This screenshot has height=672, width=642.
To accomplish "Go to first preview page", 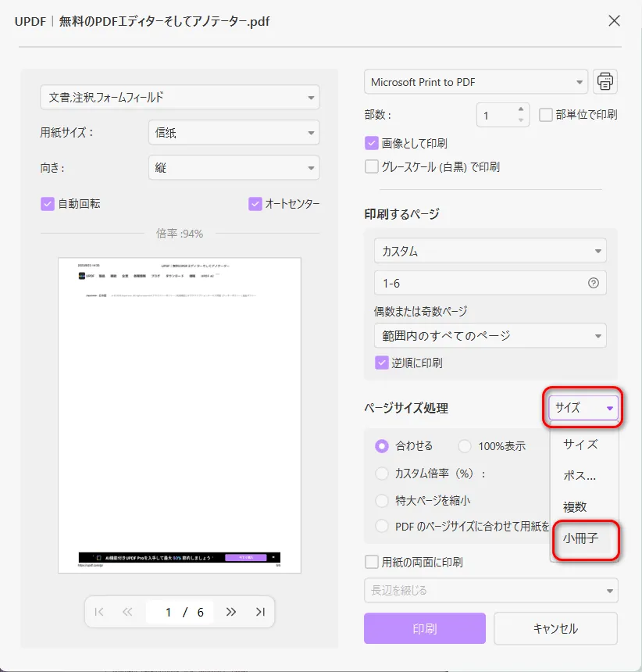I will (99, 612).
